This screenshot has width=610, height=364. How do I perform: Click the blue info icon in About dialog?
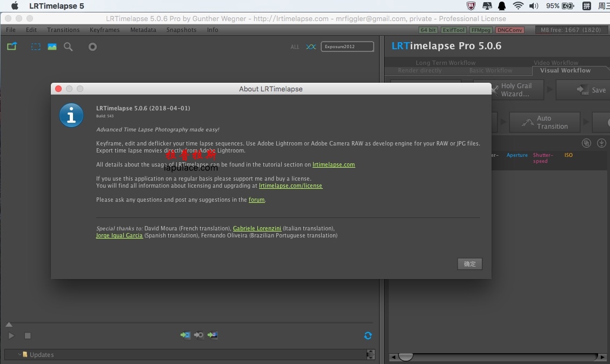pyautogui.click(x=71, y=116)
